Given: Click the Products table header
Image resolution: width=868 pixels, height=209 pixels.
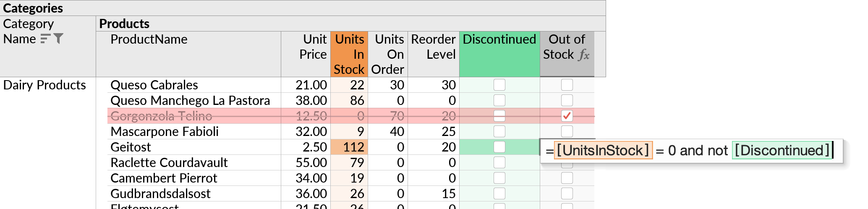Looking at the screenshot, I should coord(351,24).
